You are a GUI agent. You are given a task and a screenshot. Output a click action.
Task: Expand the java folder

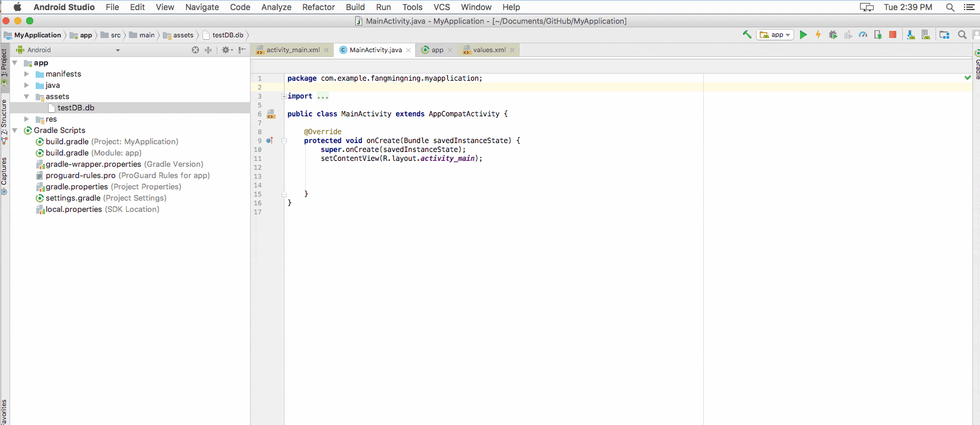[x=27, y=85]
